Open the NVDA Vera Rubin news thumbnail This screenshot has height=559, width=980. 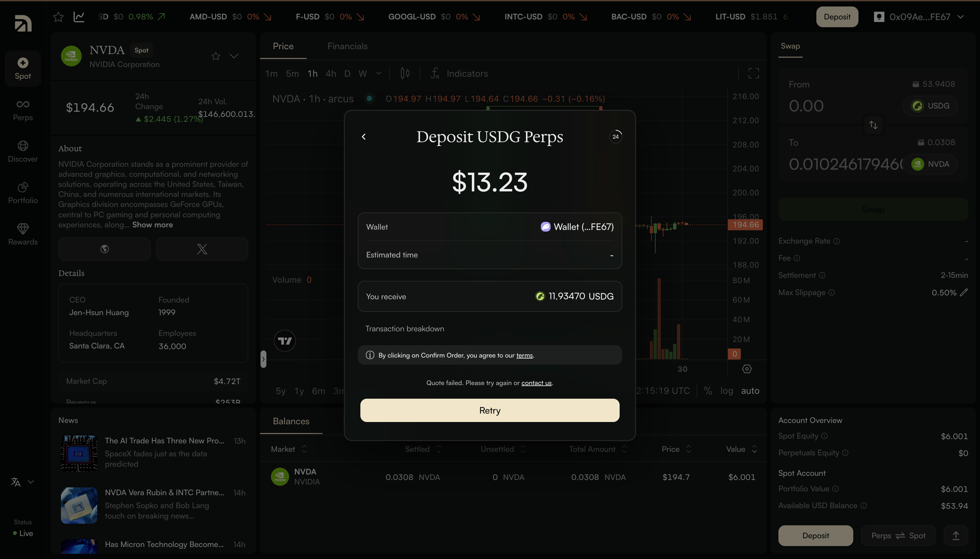point(79,505)
